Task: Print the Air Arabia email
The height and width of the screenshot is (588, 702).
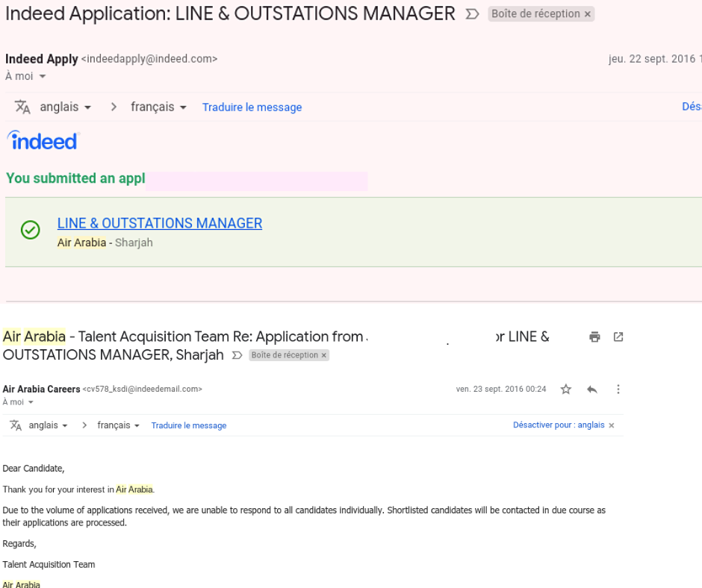Action: [x=594, y=337]
